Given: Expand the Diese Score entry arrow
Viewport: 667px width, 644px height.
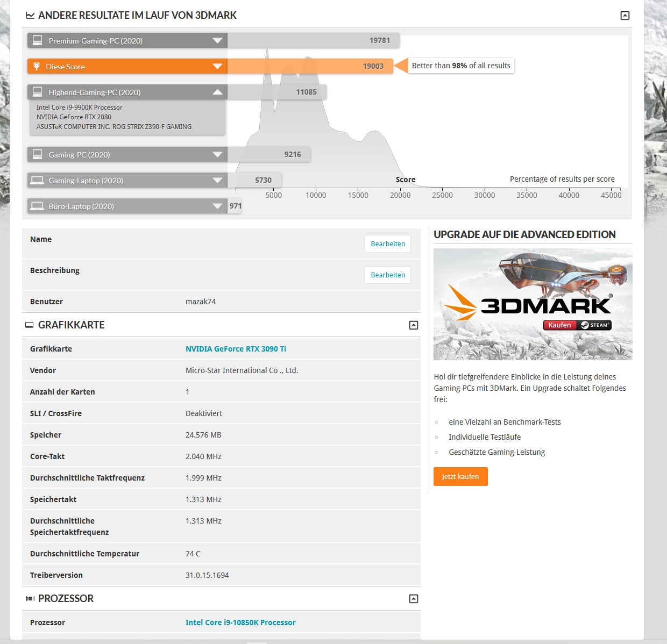Looking at the screenshot, I should click(217, 67).
